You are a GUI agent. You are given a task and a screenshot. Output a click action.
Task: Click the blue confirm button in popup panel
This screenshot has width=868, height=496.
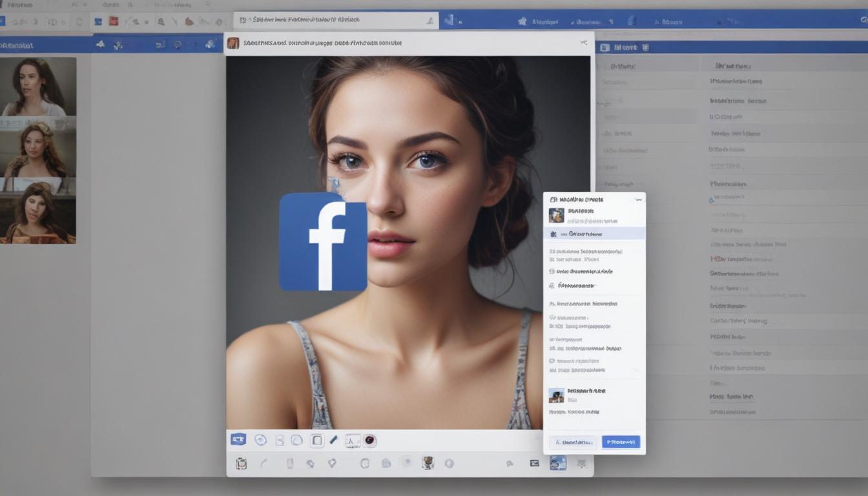tap(621, 442)
